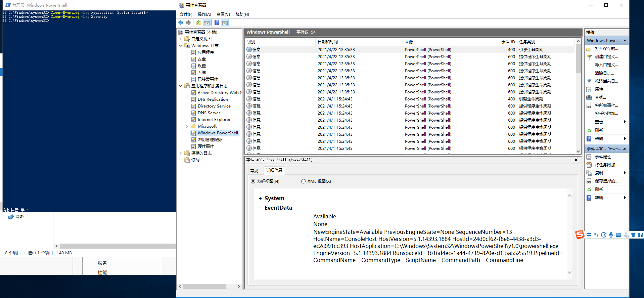Click the 订阅 subscriptions icon
Image resolution: width=644 pixels, height=298 pixels.
click(187, 160)
